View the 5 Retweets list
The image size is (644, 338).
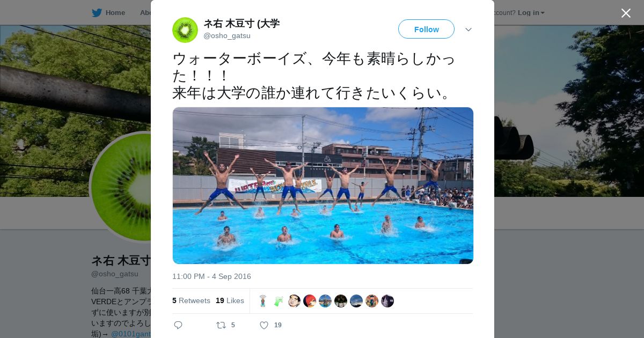tap(191, 300)
